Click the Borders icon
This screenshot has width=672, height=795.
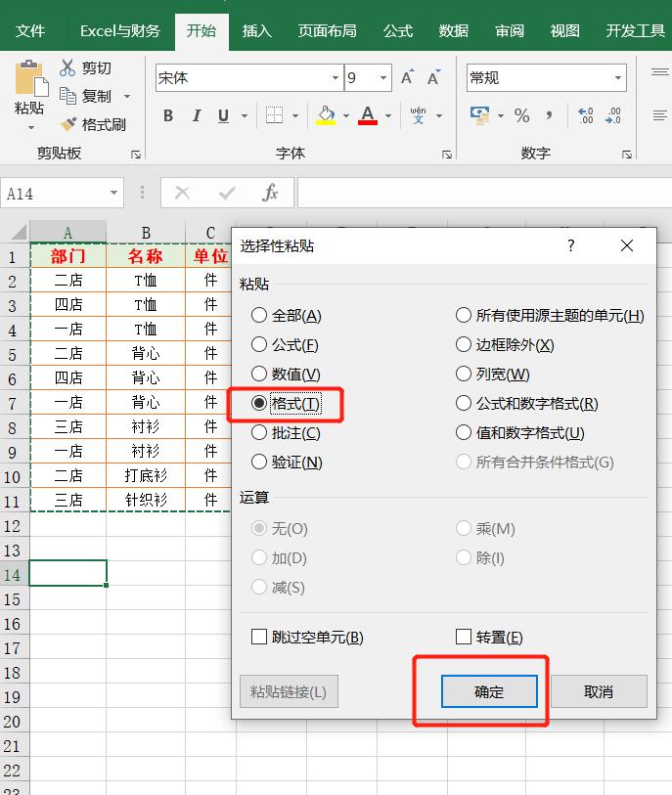[x=275, y=115]
